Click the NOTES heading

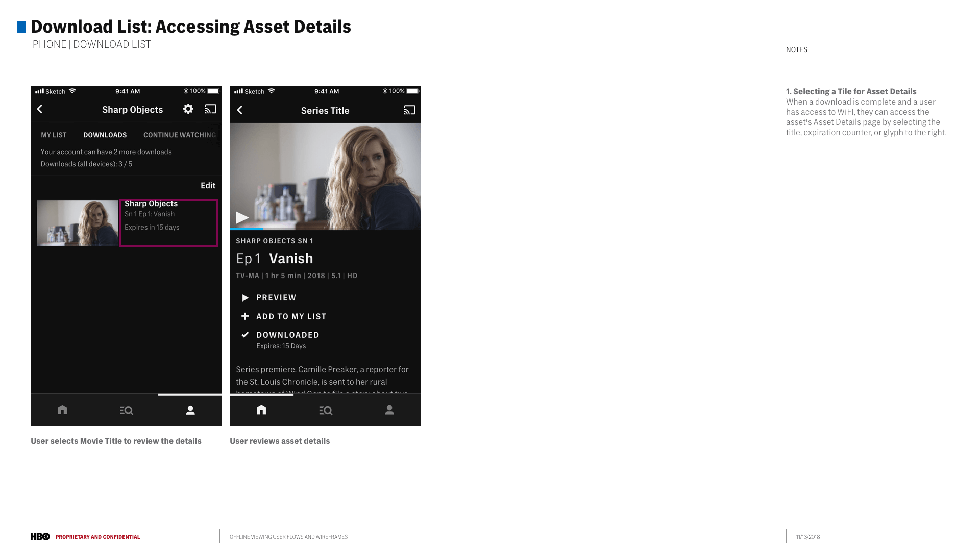point(797,49)
